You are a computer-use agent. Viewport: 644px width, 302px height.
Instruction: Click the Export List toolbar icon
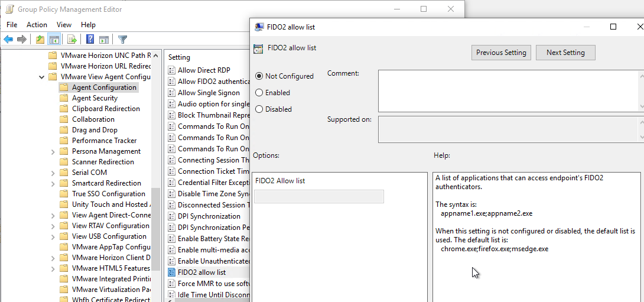pos(72,40)
